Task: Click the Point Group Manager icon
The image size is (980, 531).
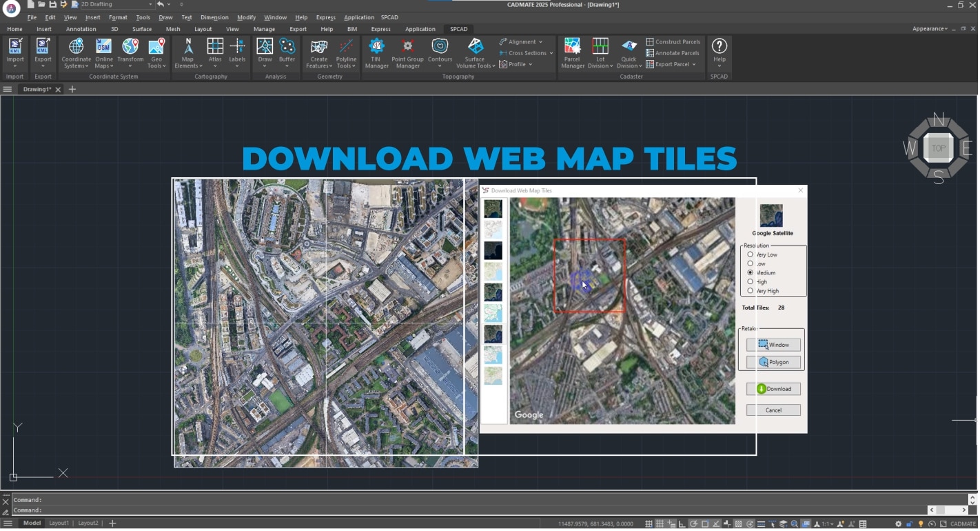Action: tap(407, 53)
